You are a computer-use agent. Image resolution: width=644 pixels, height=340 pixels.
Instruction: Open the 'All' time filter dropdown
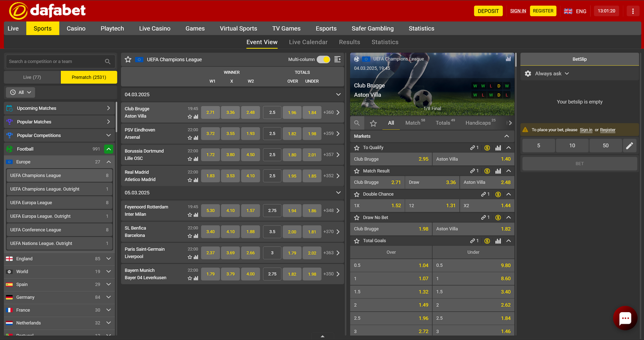tap(21, 92)
